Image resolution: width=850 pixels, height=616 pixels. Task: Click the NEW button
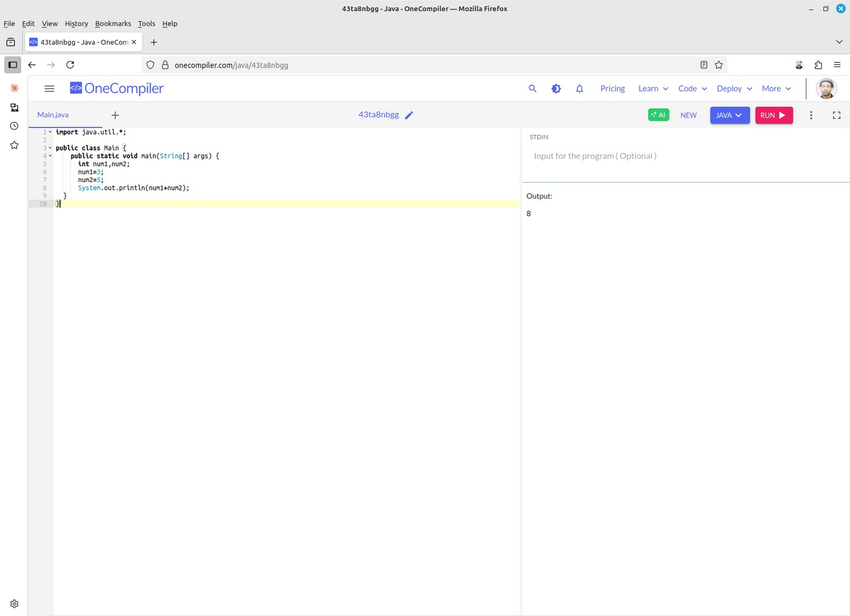point(688,115)
